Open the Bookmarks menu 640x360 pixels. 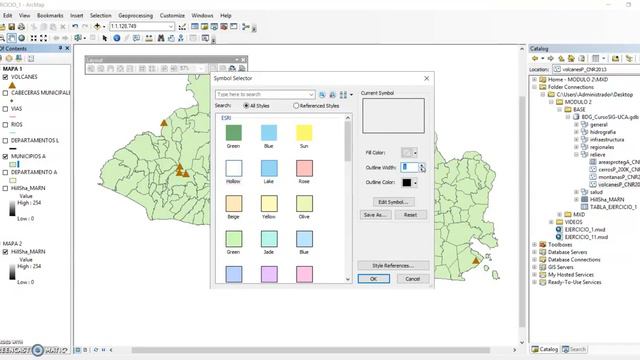(50, 16)
